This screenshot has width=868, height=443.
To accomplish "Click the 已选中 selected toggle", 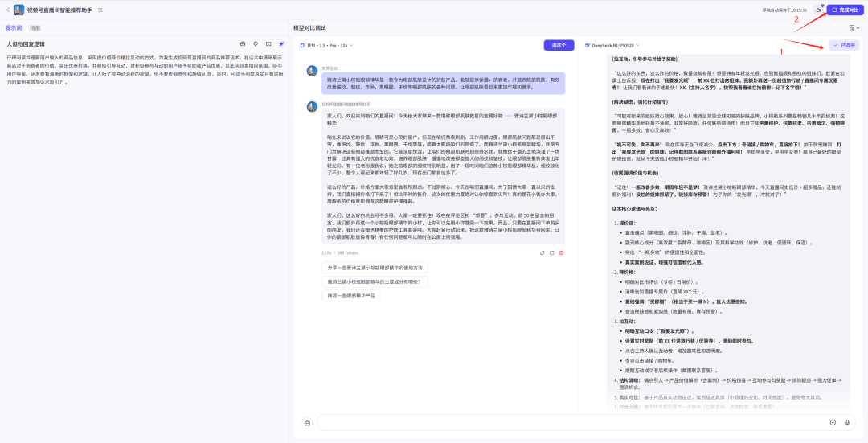I will [844, 45].
